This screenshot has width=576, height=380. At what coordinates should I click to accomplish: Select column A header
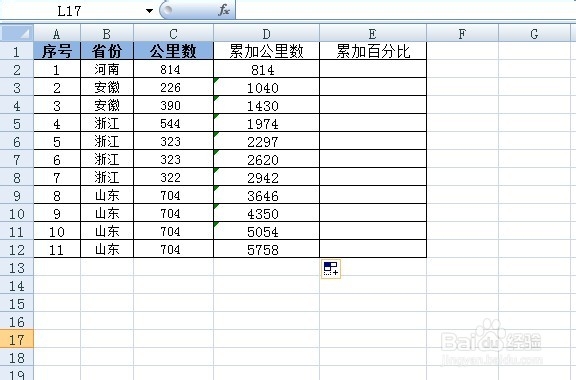coord(57,33)
